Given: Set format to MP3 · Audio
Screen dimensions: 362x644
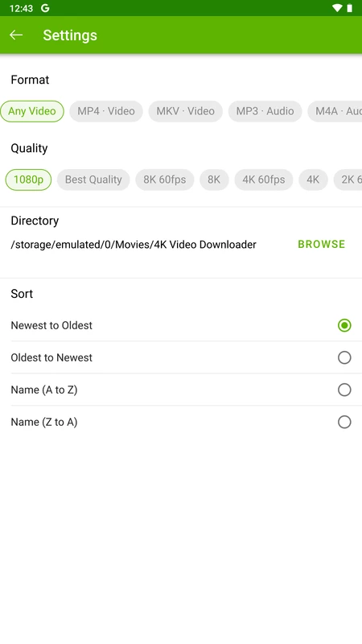Looking at the screenshot, I should 265,111.
